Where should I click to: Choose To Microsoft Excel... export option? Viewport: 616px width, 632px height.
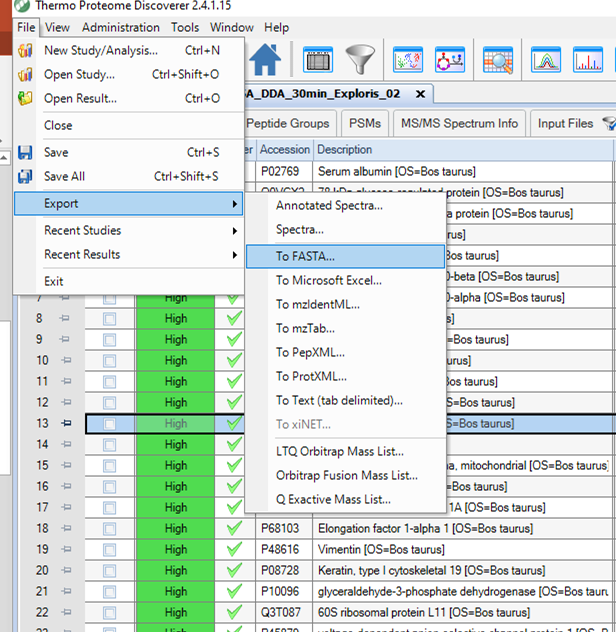345,280
